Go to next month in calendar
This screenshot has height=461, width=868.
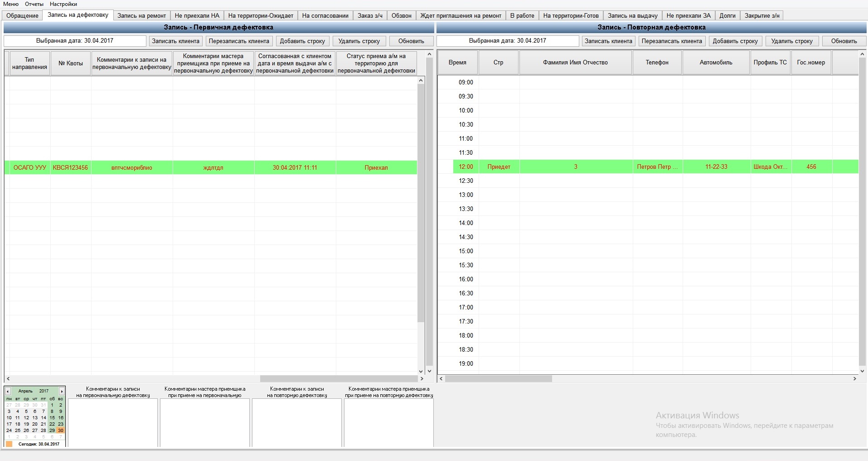pyautogui.click(x=62, y=391)
